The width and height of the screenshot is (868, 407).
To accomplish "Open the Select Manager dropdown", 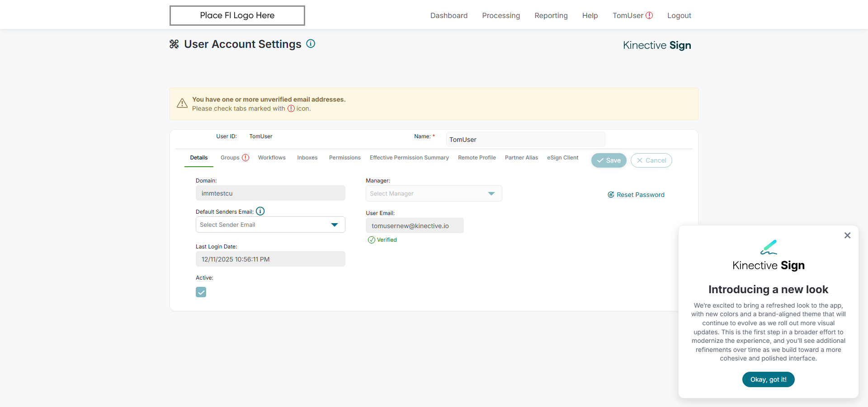I will pos(434,193).
